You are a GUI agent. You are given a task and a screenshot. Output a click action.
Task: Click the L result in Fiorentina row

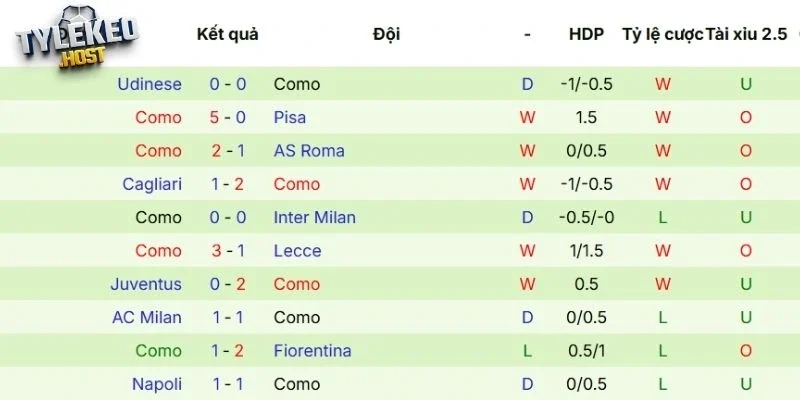pos(528,351)
